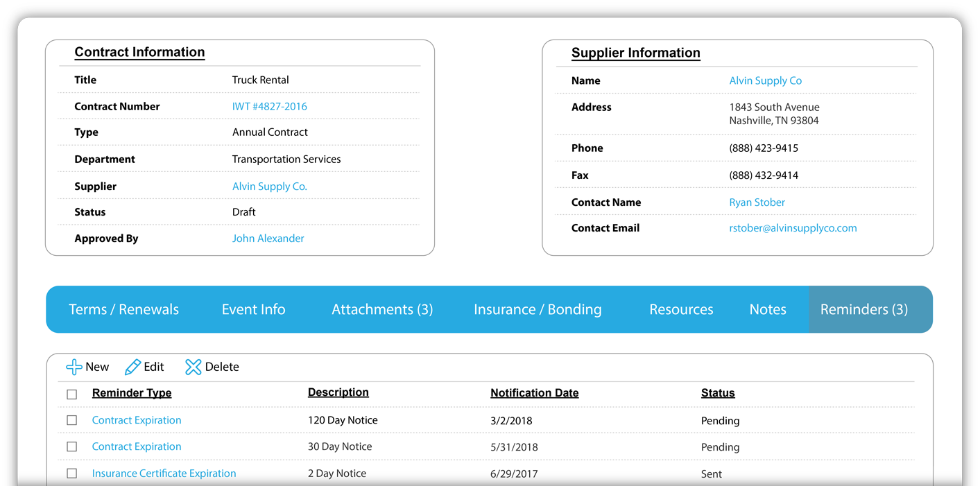The image size is (980, 486).
Task: Go to the Resources tab
Action: pyautogui.click(x=681, y=309)
